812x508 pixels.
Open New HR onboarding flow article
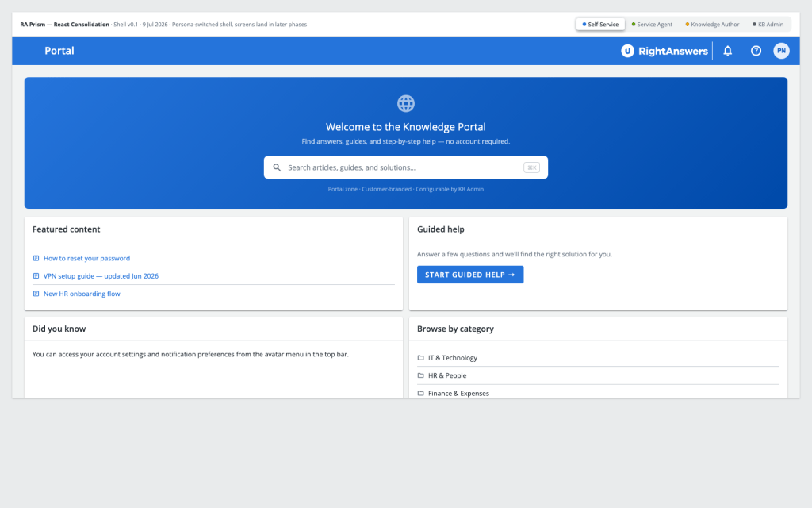pyautogui.click(x=82, y=294)
